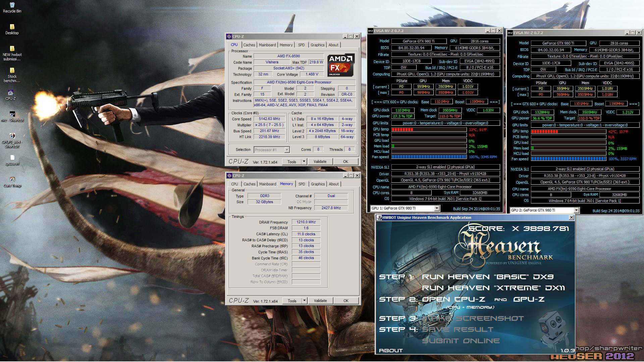Click the AMD FX Unlocked logo in CPU-Z
The height and width of the screenshot is (362, 644).
pyautogui.click(x=341, y=65)
